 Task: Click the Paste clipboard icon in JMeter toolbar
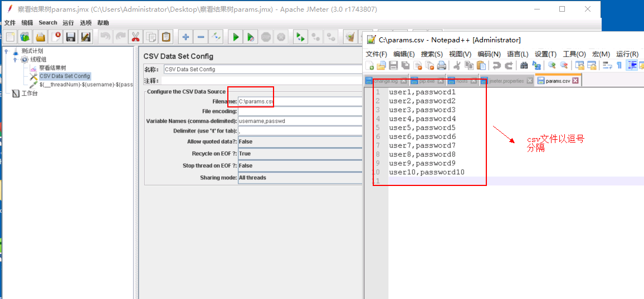coord(166,37)
